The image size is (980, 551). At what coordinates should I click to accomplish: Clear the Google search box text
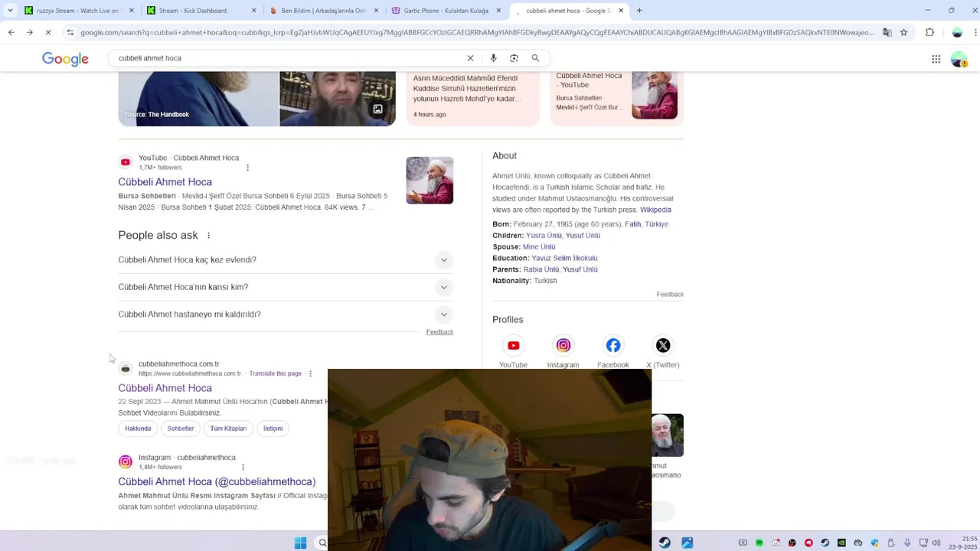pyautogui.click(x=470, y=58)
